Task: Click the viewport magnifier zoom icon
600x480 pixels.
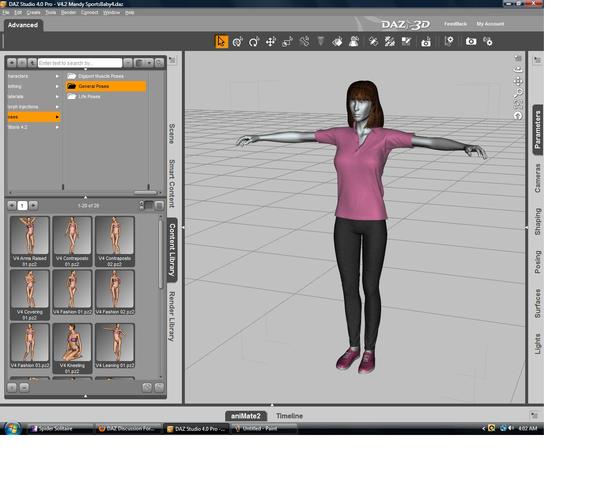Action: tap(518, 92)
